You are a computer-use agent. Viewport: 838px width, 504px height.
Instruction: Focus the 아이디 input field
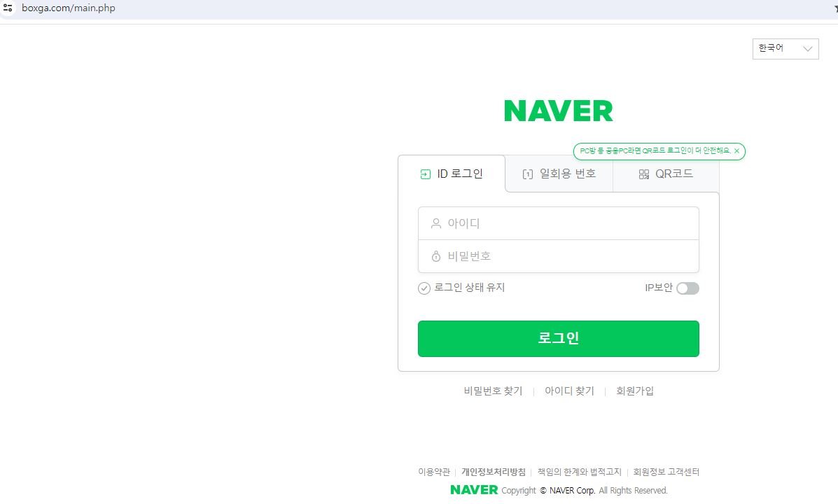559,223
